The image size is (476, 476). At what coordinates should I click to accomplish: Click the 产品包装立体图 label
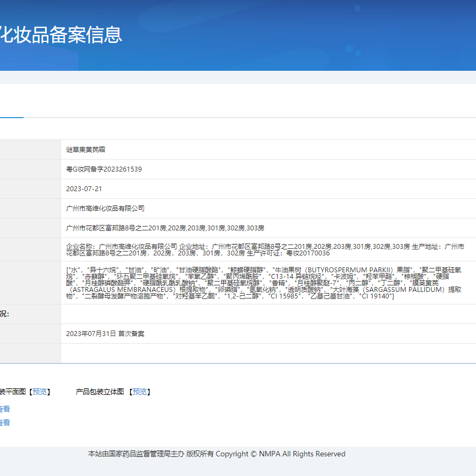100,392
